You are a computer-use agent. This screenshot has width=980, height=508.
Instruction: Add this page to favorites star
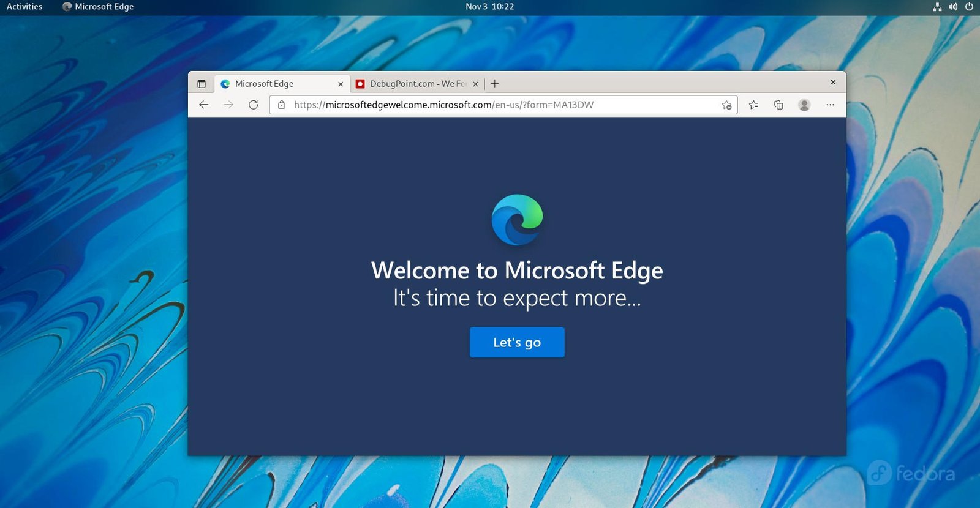click(x=726, y=105)
